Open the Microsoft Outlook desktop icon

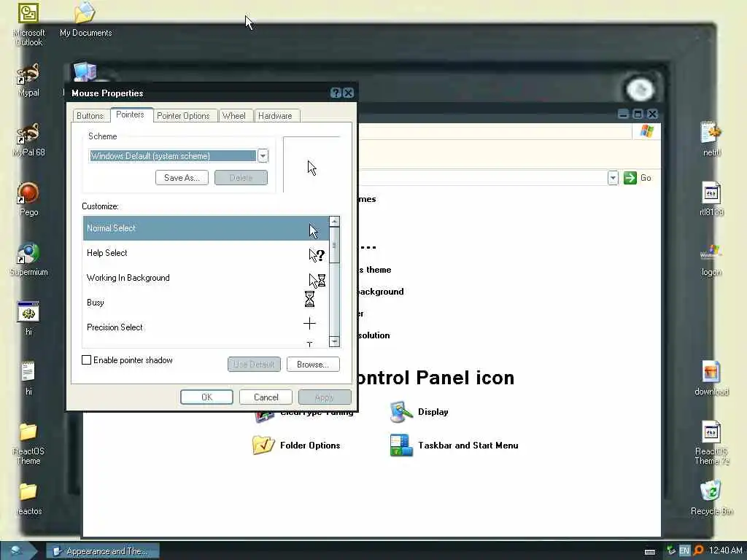(x=28, y=24)
